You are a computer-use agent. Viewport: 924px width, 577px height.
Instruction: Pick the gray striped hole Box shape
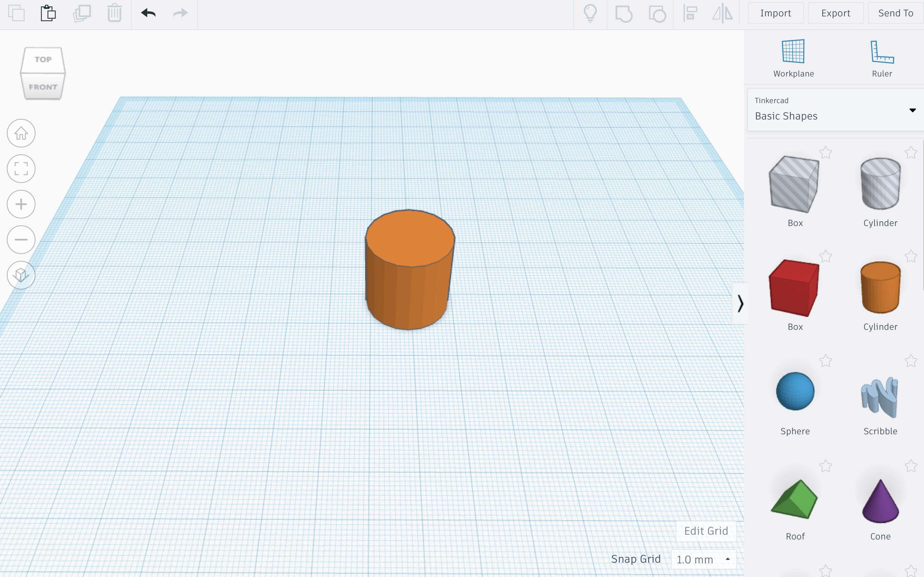[x=795, y=184]
